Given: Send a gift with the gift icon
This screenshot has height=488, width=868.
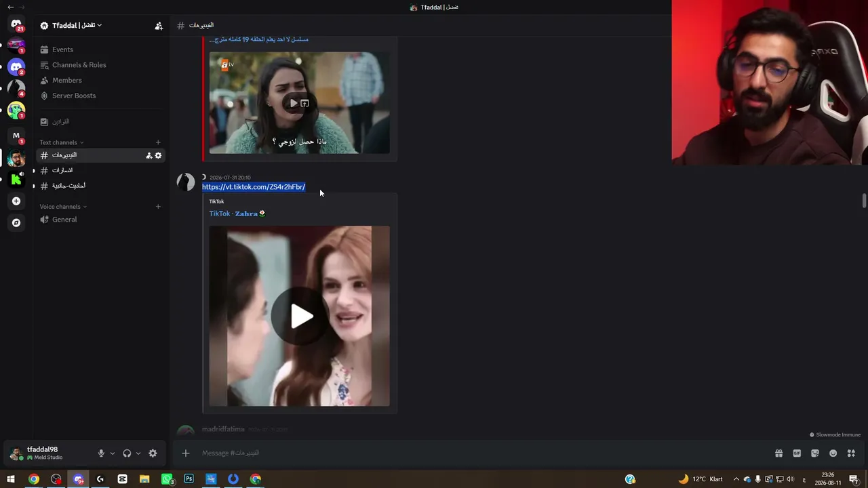Looking at the screenshot, I should (x=779, y=453).
